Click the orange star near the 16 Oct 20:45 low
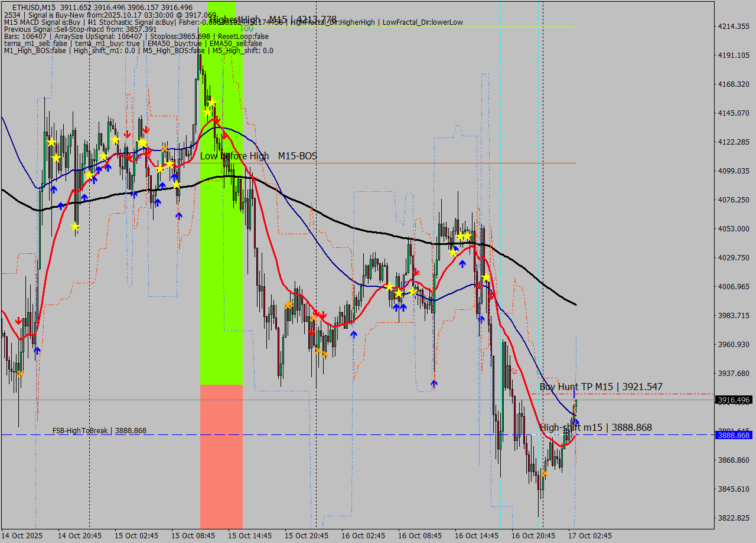 545,472
